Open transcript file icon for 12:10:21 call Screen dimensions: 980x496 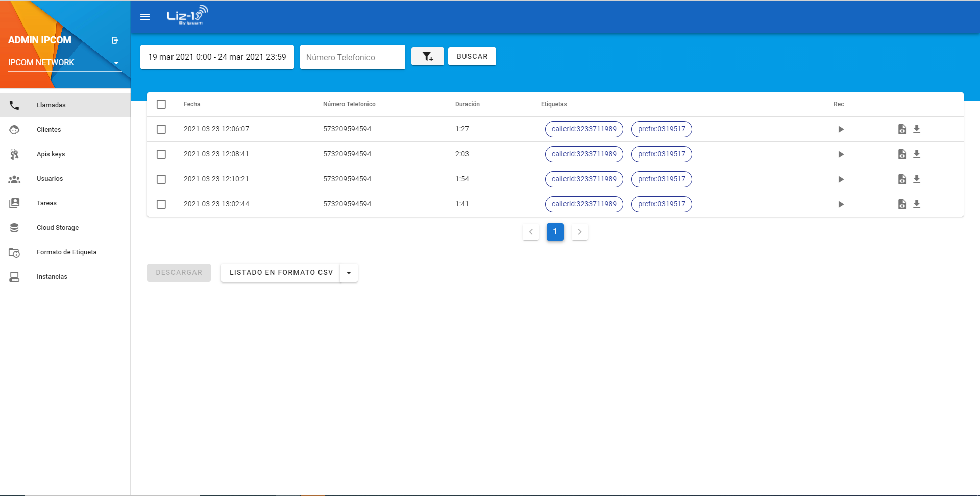coord(902,179)
